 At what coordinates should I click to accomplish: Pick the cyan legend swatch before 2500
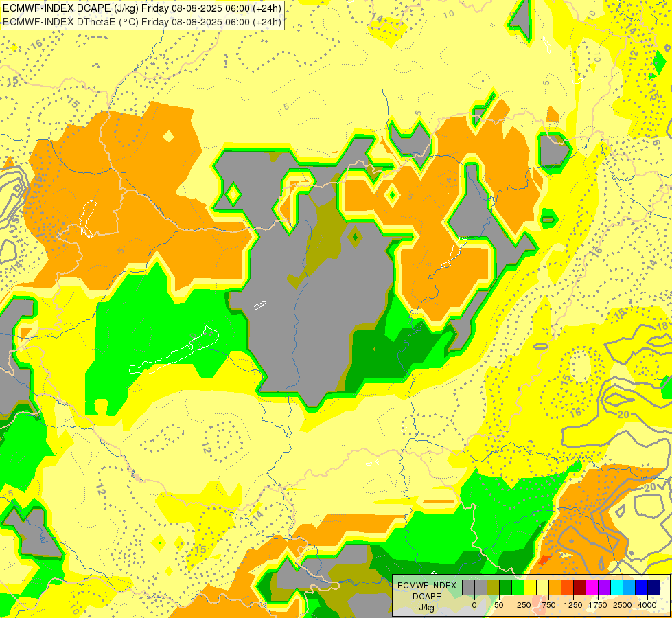[616, 587]
